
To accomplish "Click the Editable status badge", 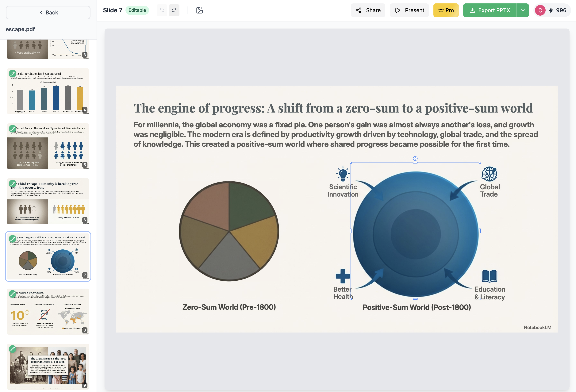I will (137, 10).
